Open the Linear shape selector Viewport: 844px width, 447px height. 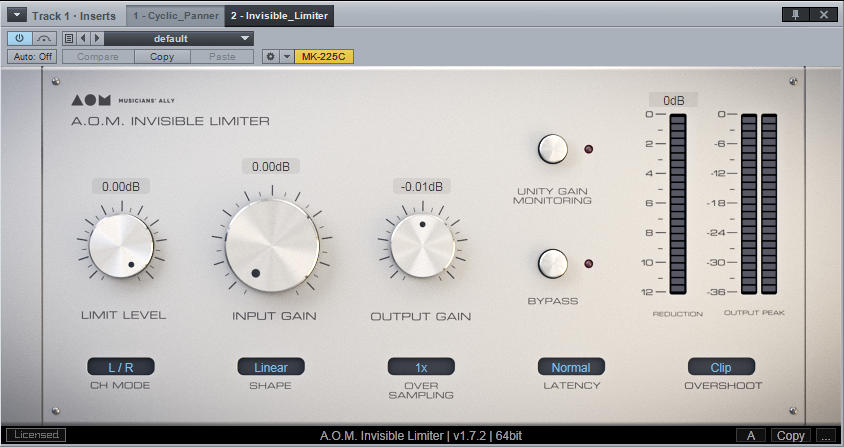pos(271,367)
